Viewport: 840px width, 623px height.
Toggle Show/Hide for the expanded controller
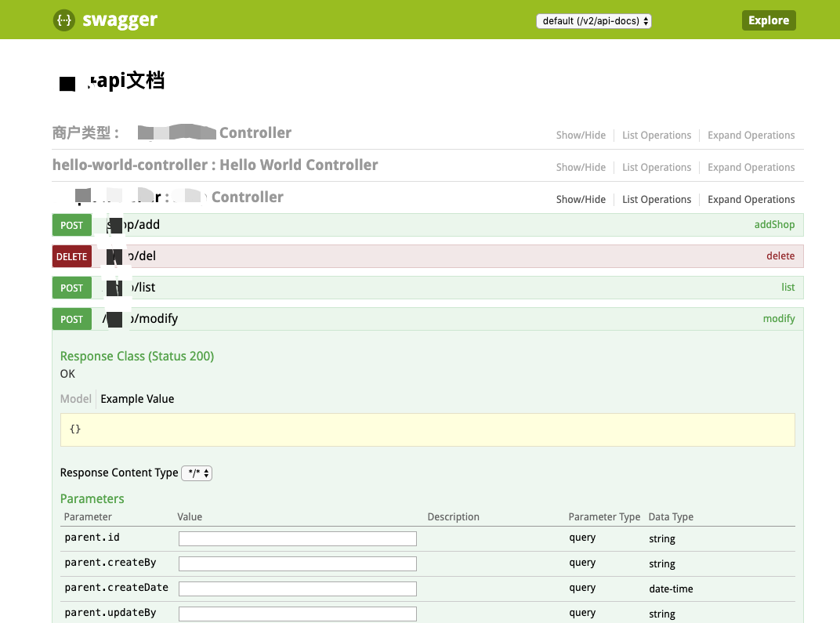(x=581, y=199)
